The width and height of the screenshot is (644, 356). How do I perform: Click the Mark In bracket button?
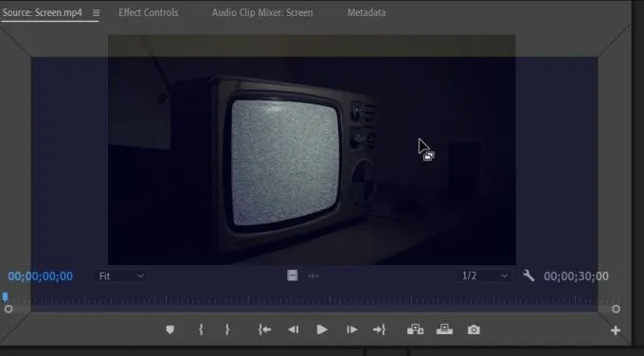pyautogui.click(x=201, y=329)
